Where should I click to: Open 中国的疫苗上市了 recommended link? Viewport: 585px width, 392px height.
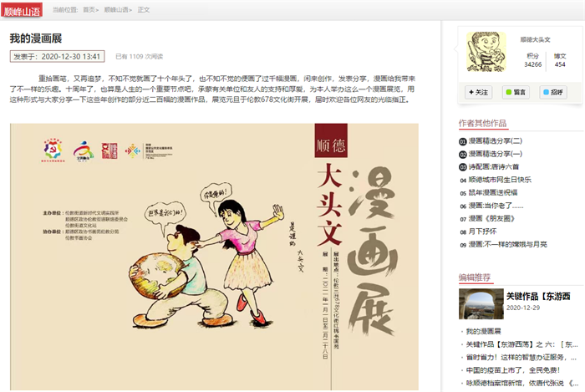tap(512, 370)
